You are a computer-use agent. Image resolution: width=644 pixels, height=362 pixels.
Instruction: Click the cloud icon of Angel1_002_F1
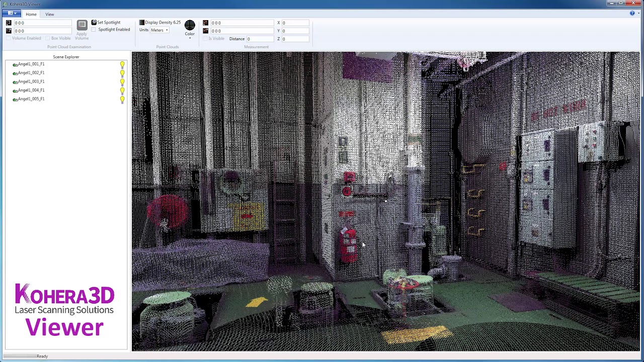[15, 73]
